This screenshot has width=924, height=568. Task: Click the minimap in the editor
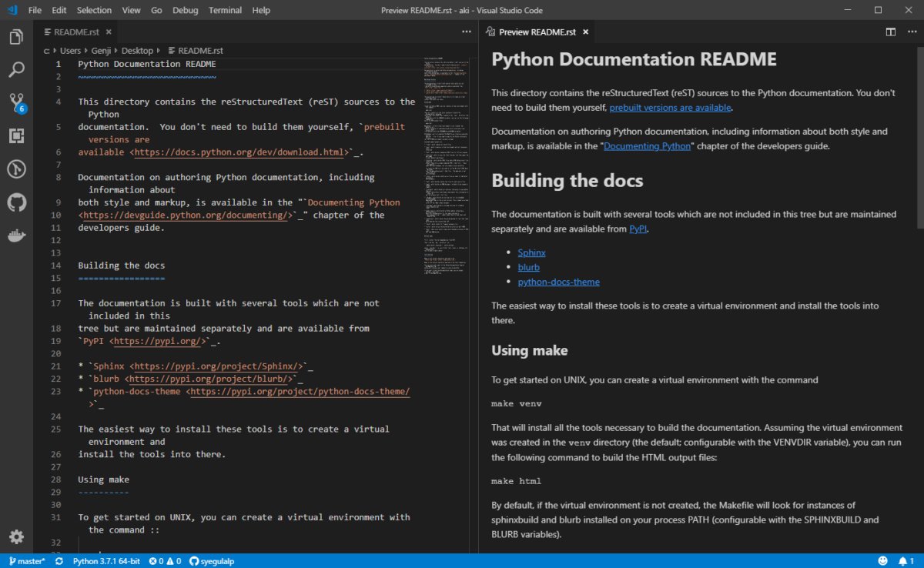(446, 154)
